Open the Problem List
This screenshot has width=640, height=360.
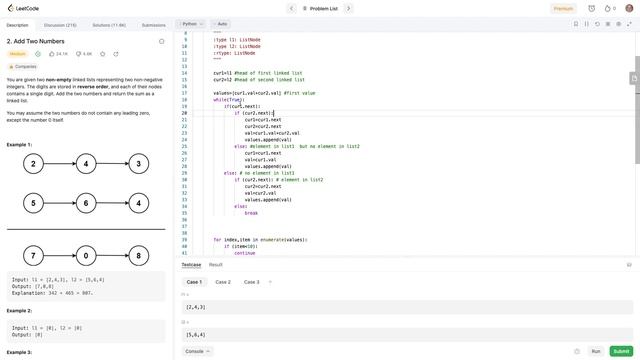tap(320, 8)
